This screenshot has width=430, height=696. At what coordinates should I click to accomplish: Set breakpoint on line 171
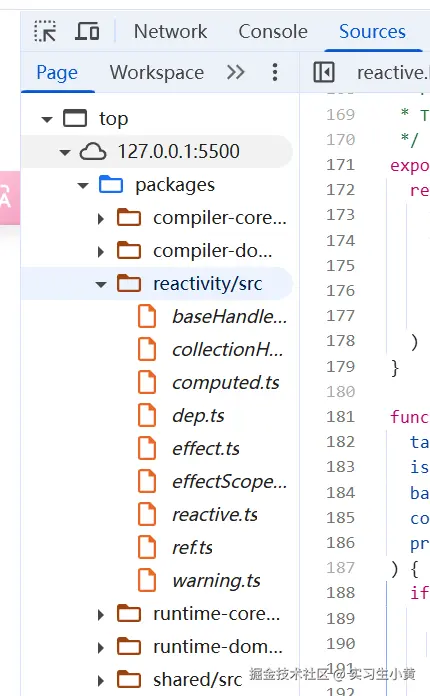pos(341,165)
